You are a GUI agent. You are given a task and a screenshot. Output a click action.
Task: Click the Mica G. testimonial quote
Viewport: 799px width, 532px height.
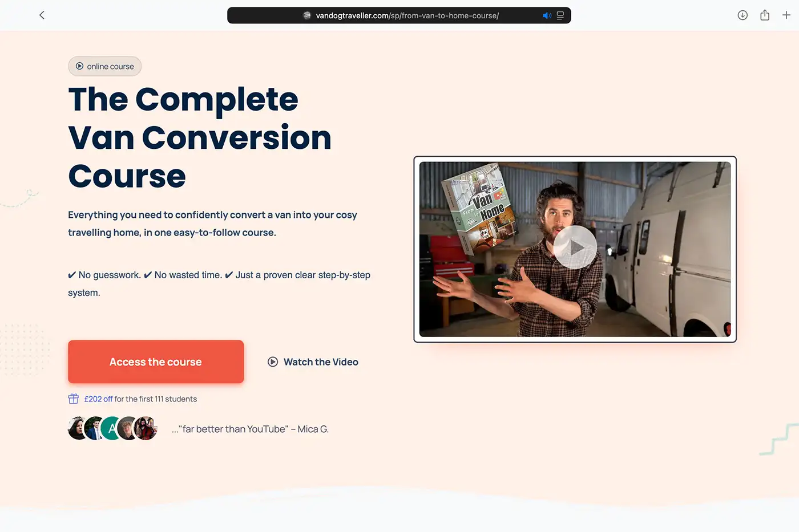coord(250,429)
